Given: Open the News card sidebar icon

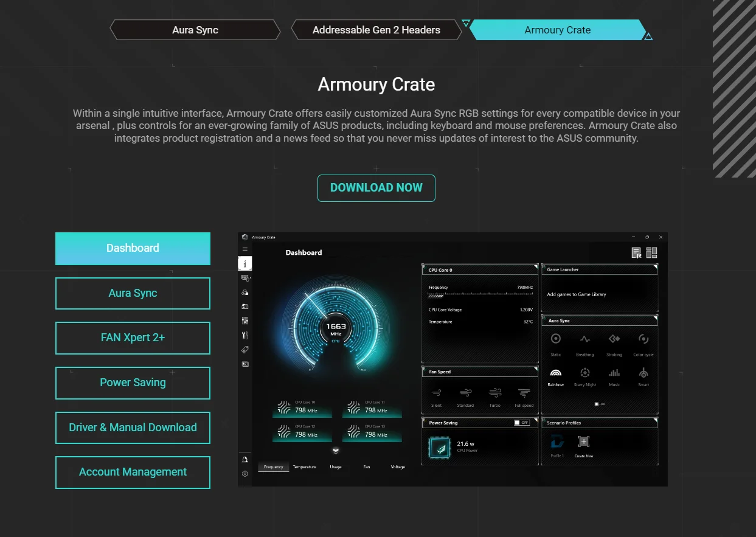Looking at the screenshot, I should tap(245, 364).
